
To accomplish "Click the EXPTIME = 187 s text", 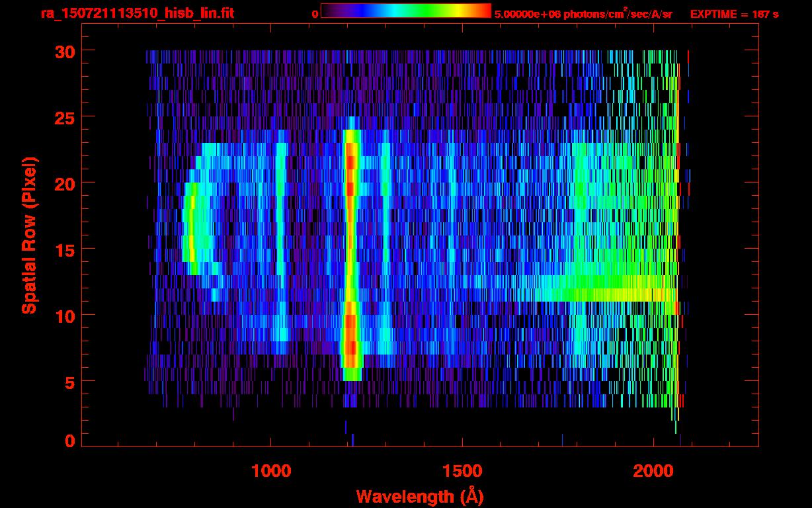I will coord(734,14).
